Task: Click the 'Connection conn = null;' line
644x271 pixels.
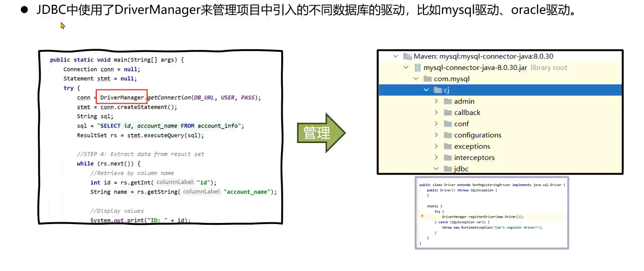Action: click(x=102, y=69)
